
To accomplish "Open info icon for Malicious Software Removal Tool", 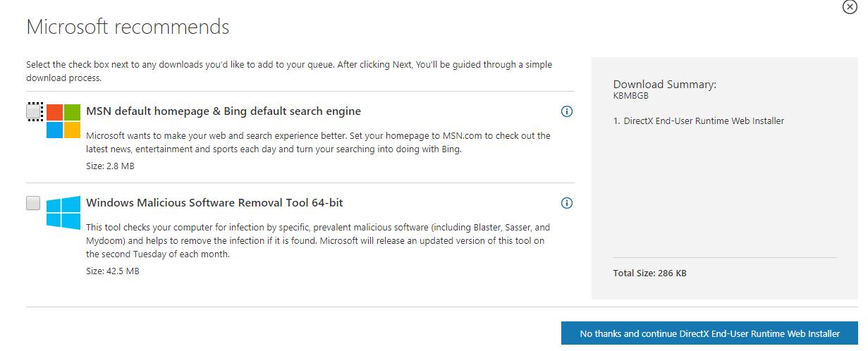I will coord(566,203).
